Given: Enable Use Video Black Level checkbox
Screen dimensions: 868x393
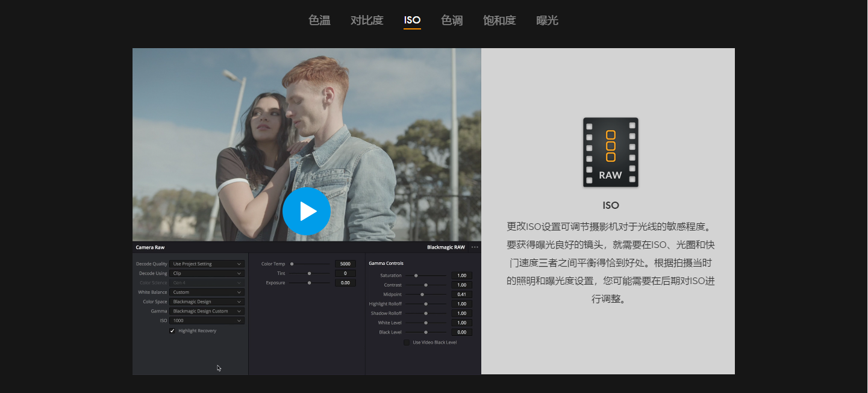Looking at the screenshot, I should tap(407, 342).
